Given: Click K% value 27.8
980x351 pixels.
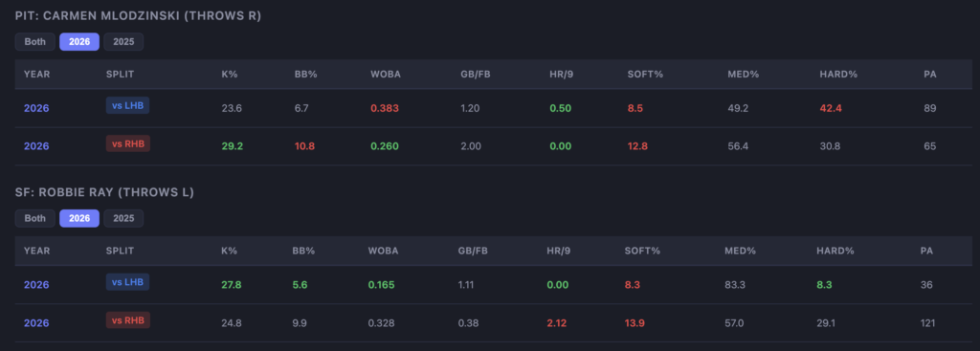Looking at the screenshot, I should pos(232,285).
